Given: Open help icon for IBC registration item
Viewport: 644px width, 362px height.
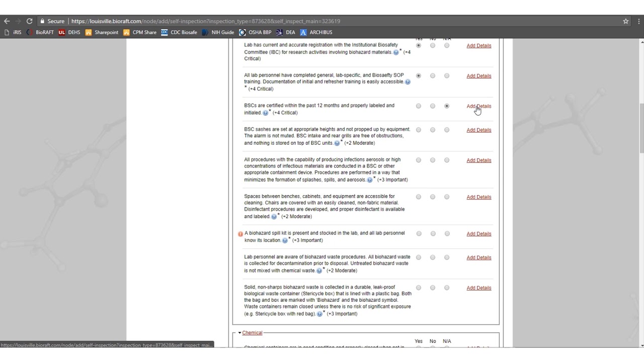Looking at the screenshot, I should [x=396, y=52].
